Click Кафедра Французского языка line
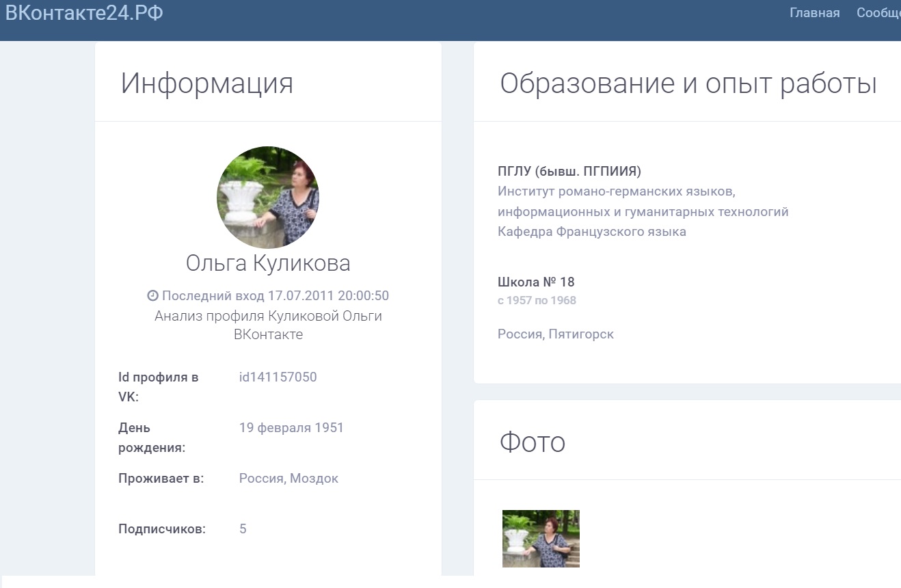Screen dimensions: 901x588 point(592,231)
